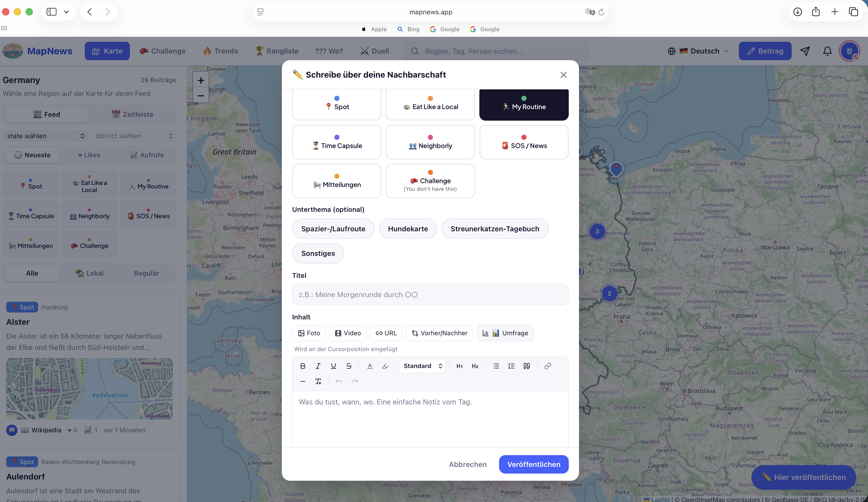Insert a blockquote in the editor

[527, 366]
